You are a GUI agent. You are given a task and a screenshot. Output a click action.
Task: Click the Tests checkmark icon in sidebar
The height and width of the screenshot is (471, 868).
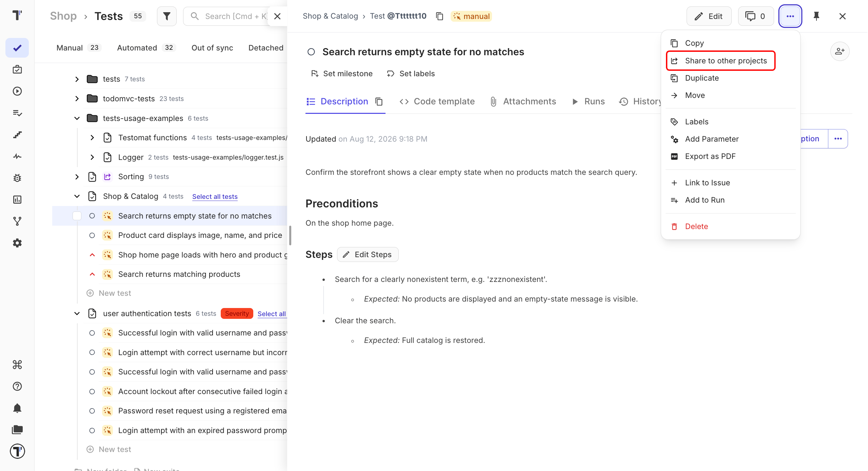pos(17,48)
